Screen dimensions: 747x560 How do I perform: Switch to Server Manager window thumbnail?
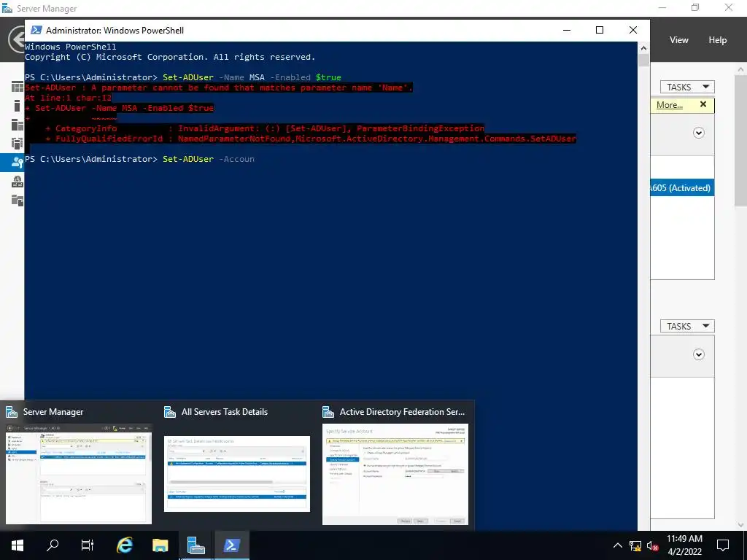79,474
